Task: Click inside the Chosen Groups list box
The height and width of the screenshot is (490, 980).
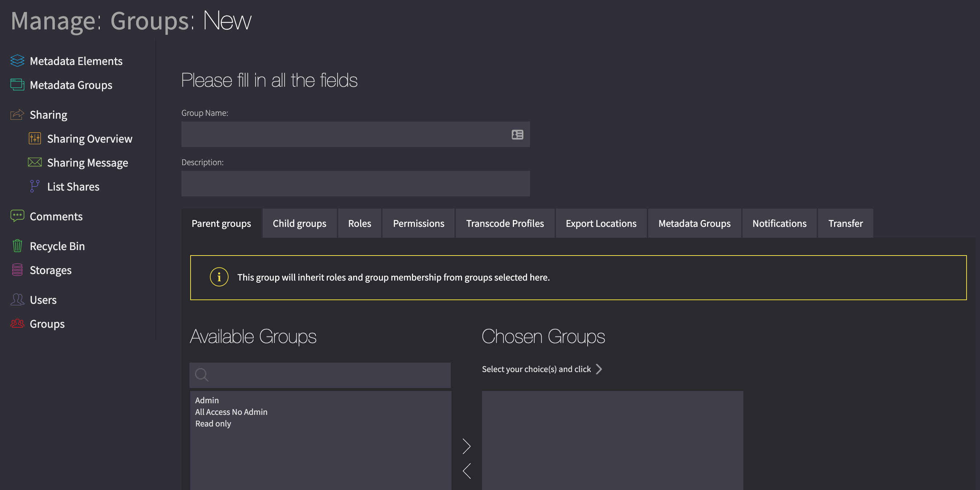Action: pos(612,440)
